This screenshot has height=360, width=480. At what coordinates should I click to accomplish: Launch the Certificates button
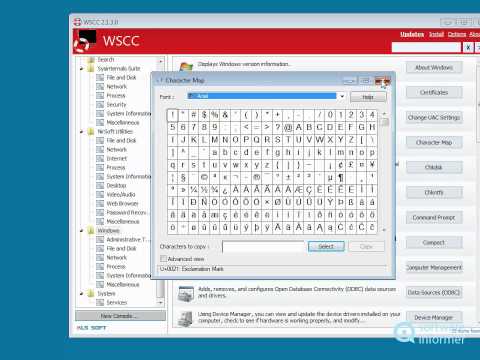pyautogui.click(x=434, y=92)
